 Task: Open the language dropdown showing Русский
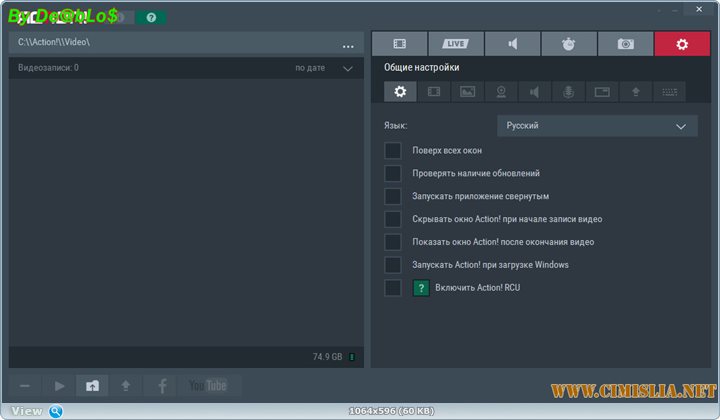597,126
